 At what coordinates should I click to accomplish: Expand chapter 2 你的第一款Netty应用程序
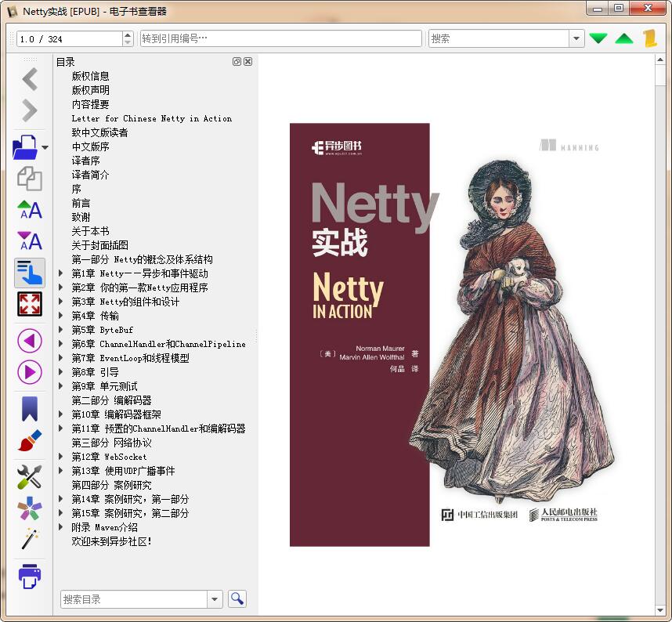coord(61,287)
